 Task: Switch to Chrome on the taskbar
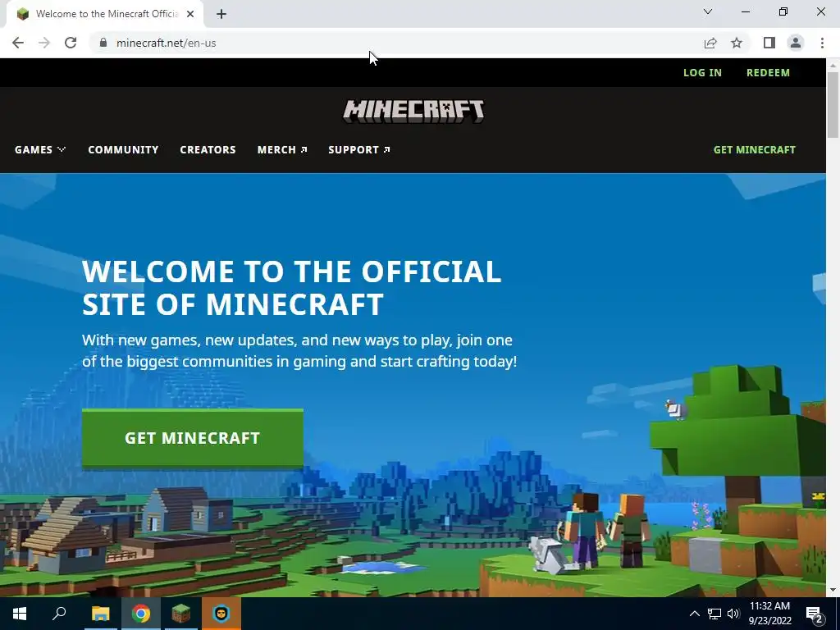(141, 614)
